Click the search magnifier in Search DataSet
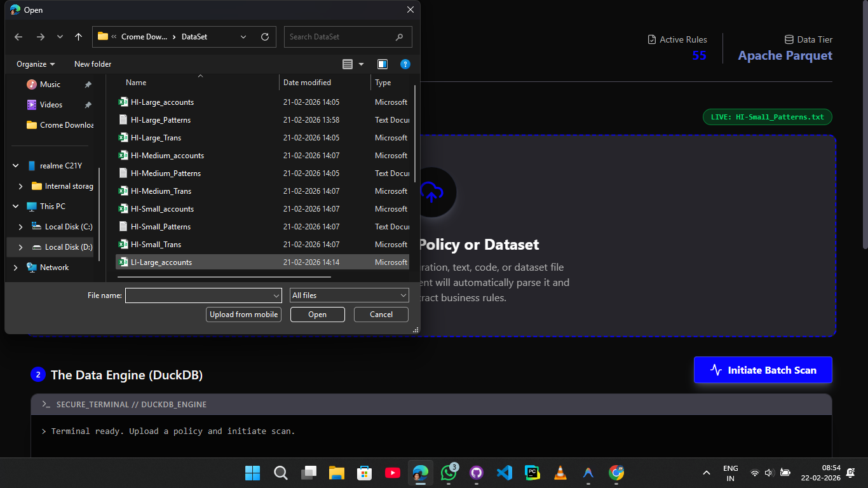This screenshot has height=488, width=868. [x=399, y=37]
